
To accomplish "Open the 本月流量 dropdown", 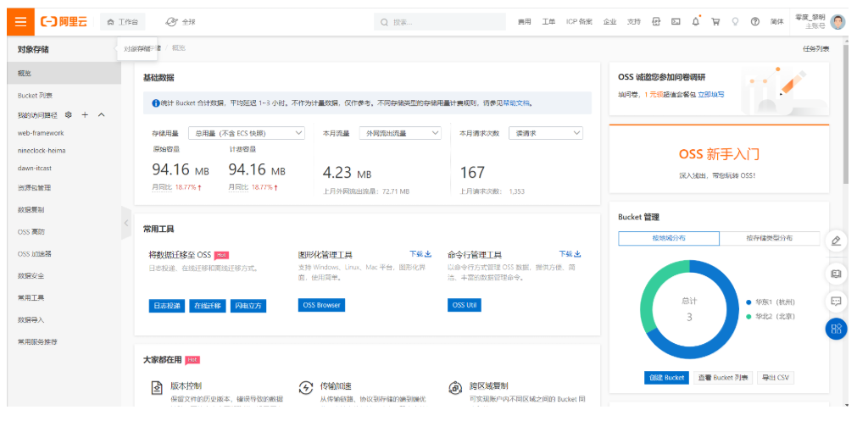I will pyautogui.click(x=400, y=133).
